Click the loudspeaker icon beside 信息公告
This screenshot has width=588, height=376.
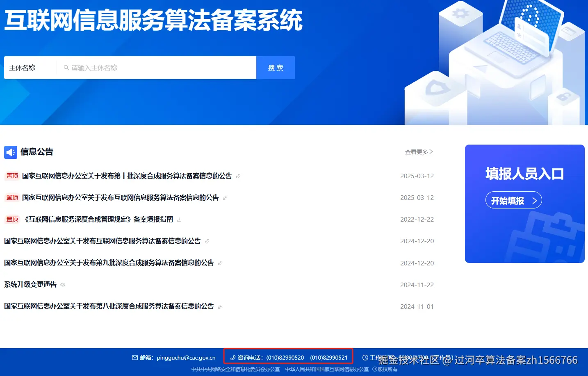pos(11,152)
